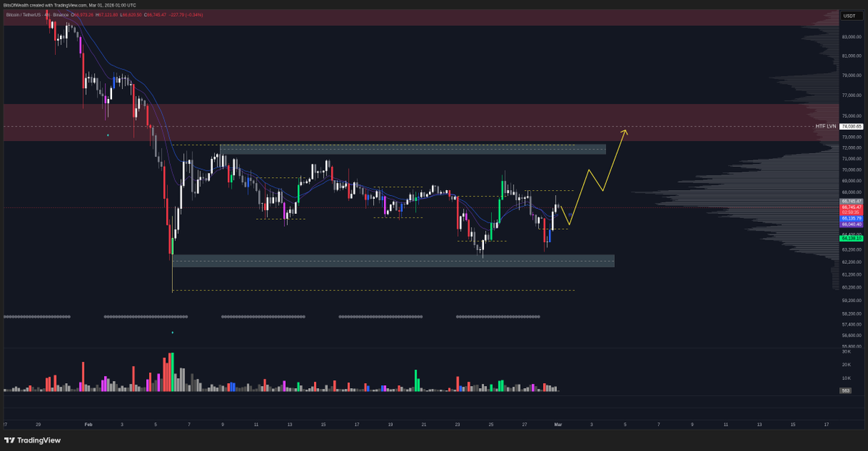Click the 83,000.00 price scale label
This screenshot has width=868, height=451.
pyautogui.click(x=850, y=37)
